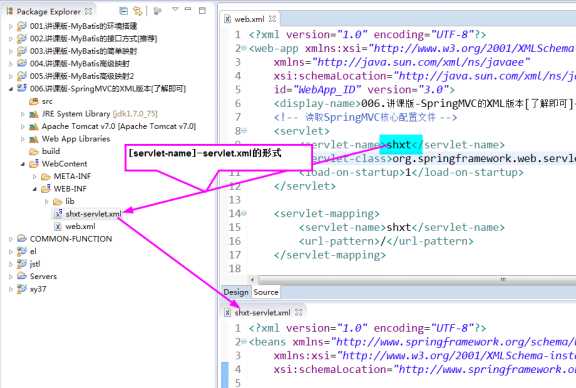
Task: Maximize the Package Explorer view
Action: tap(202, 10)
